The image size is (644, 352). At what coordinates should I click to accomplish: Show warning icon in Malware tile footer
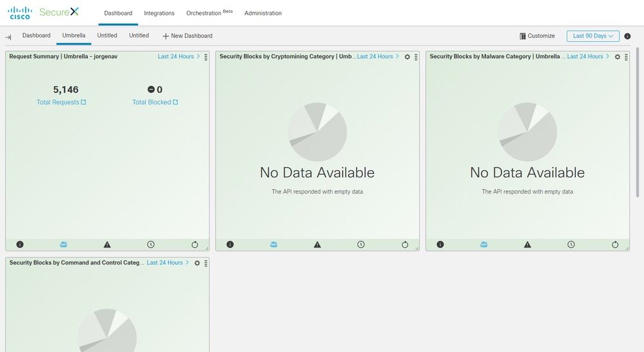(x=528, y=244)
